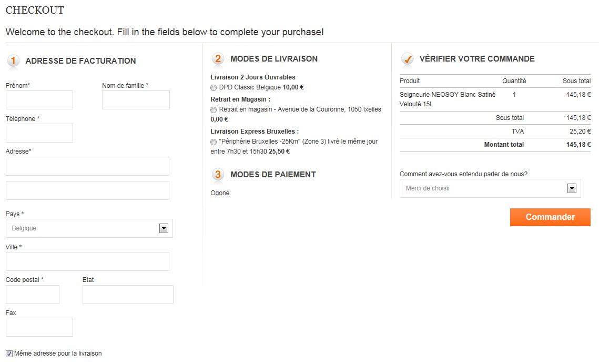Uncheck Même adresse pour la livraison
Image resolution: width=599 pixels, height=364 pixels.
9,353
